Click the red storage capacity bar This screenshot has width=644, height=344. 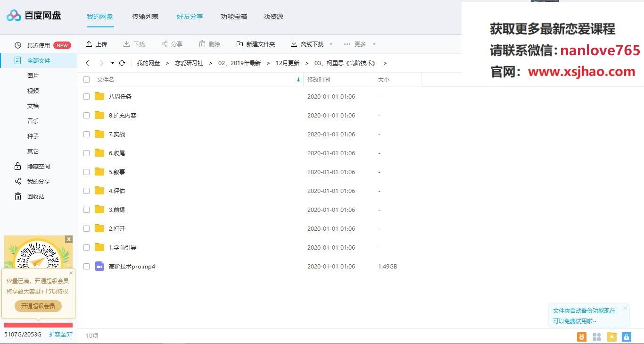(38, 325)
